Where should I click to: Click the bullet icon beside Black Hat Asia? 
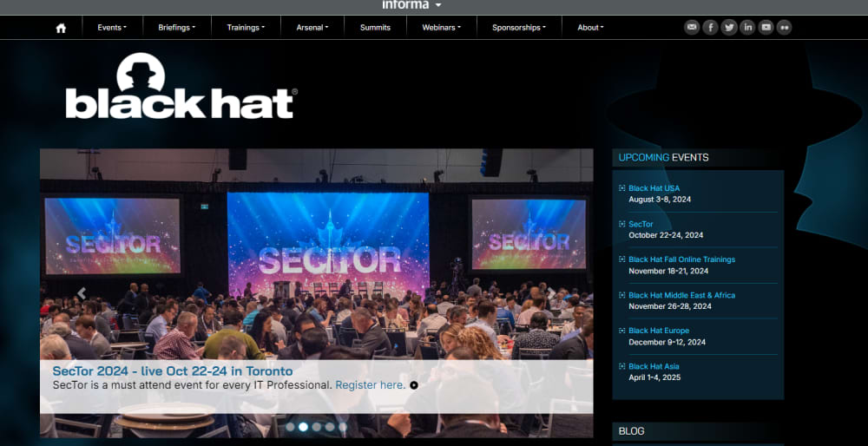[x=622, y=366]
